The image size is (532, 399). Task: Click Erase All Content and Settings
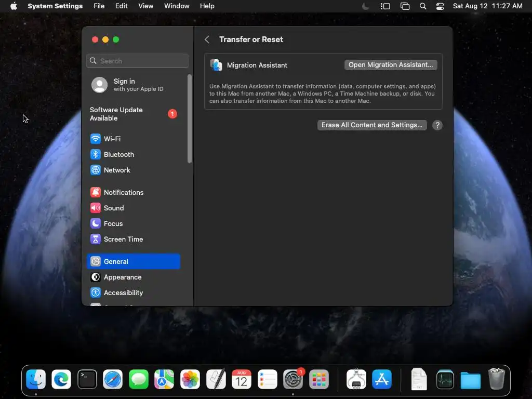(372, 125)
